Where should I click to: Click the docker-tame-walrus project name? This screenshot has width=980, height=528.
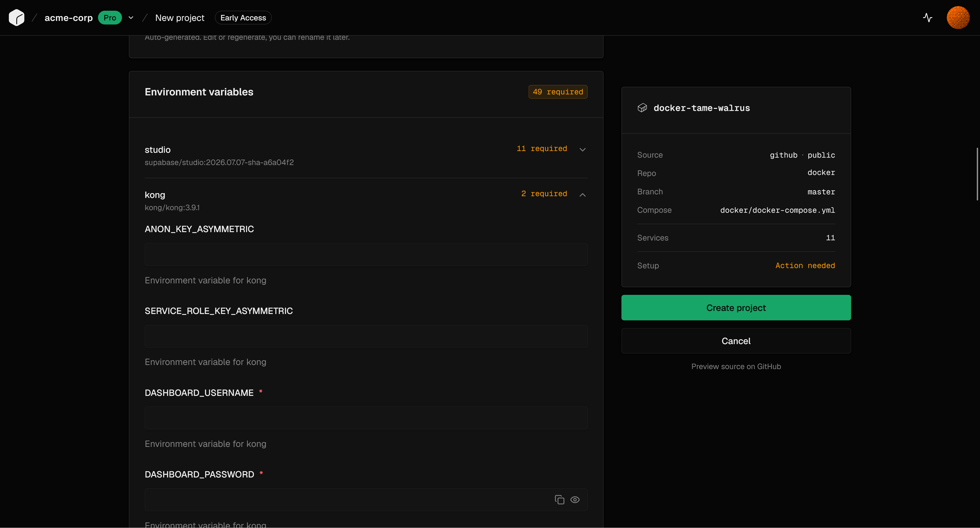tap(702, 108)
